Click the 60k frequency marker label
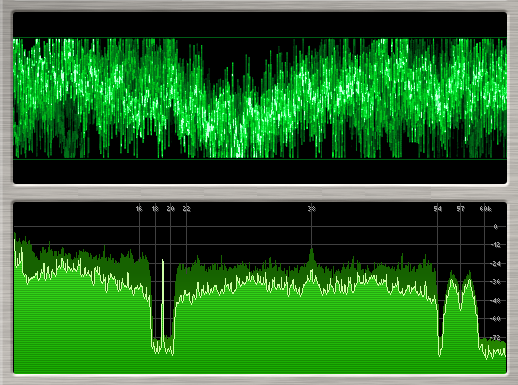The image size is (518, 385). pyautogui.click(x=485, y=209)
